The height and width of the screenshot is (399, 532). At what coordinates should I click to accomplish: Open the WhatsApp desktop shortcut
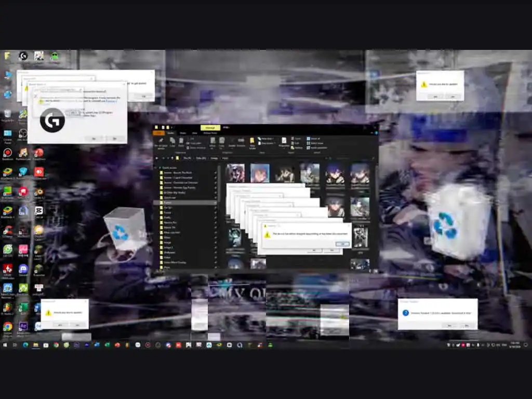7,251
